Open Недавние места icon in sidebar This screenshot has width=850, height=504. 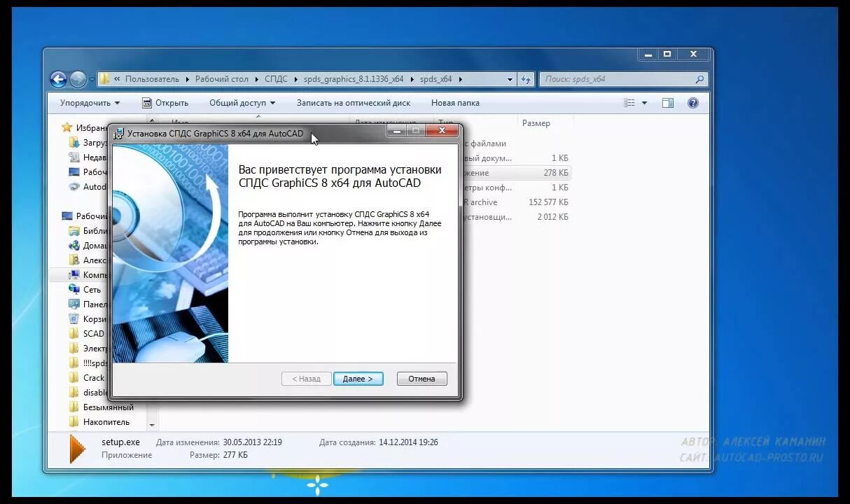click(74, 157)
